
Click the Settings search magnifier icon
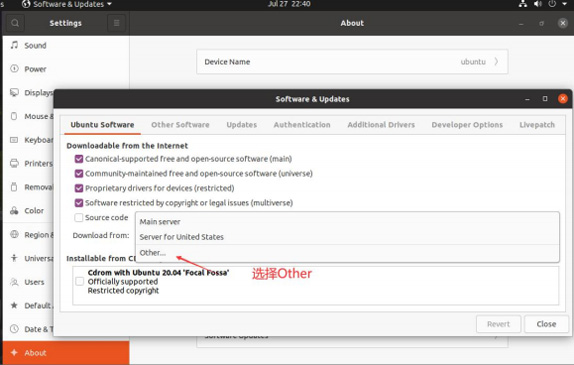coord(15,23)
